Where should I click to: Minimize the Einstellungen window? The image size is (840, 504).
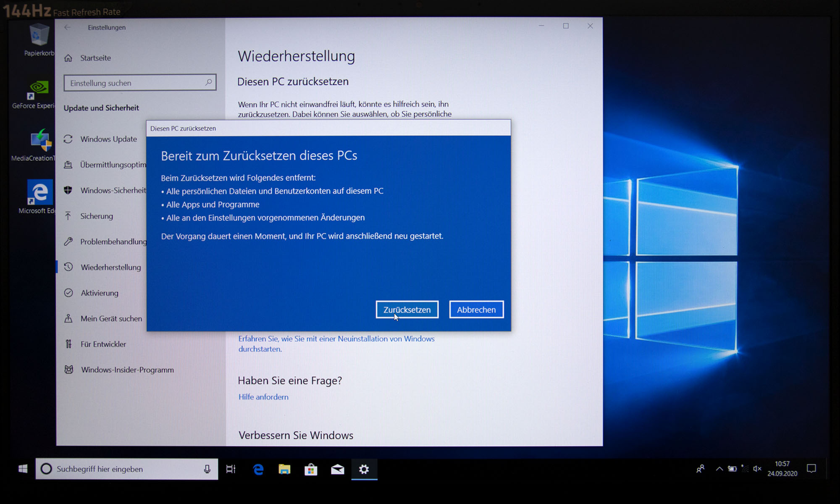tap(541, 26)
